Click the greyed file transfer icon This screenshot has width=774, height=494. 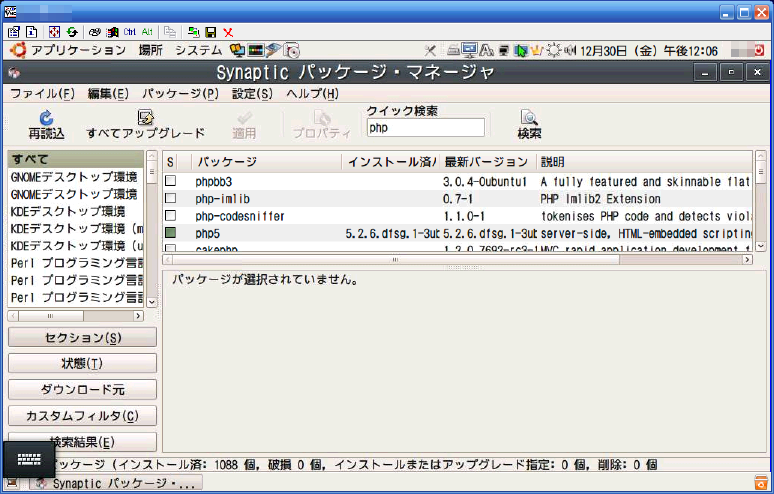tap(170, 32)
